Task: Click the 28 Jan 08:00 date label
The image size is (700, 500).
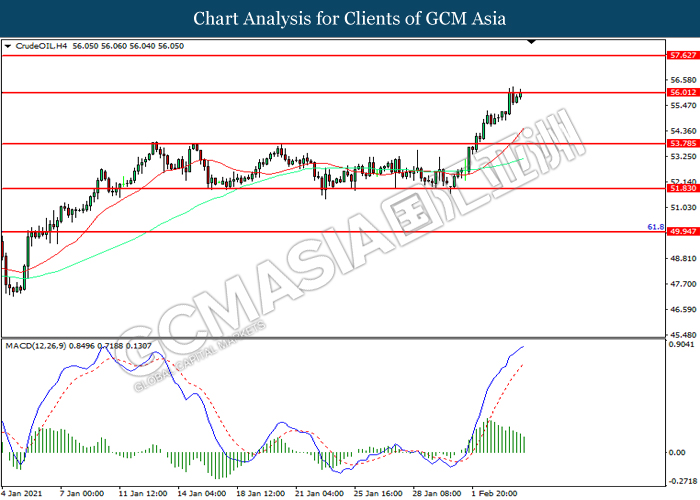Action: coord(438,493)
